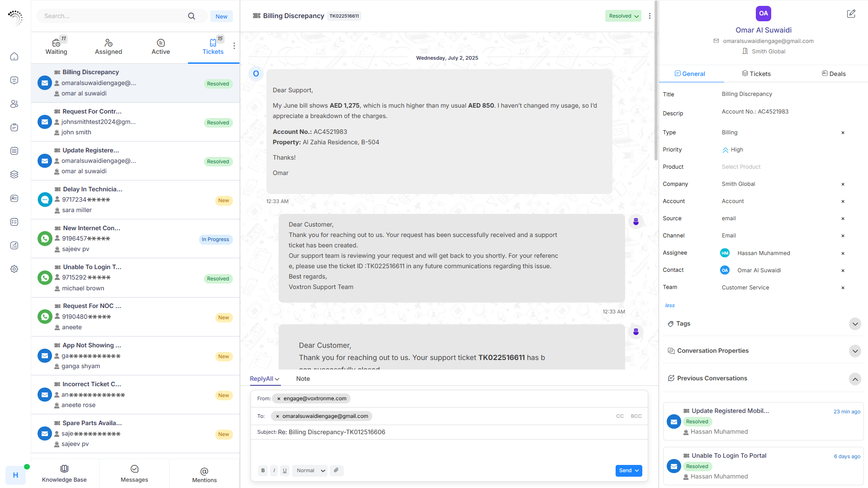
Task: Click the search magnifier icon
Action: 191,16
